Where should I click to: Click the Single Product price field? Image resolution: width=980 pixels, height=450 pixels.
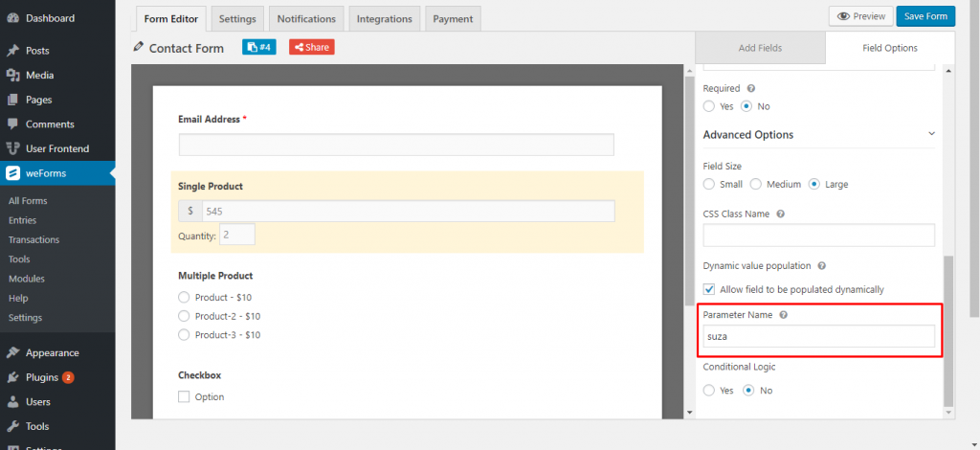(408, 212)
